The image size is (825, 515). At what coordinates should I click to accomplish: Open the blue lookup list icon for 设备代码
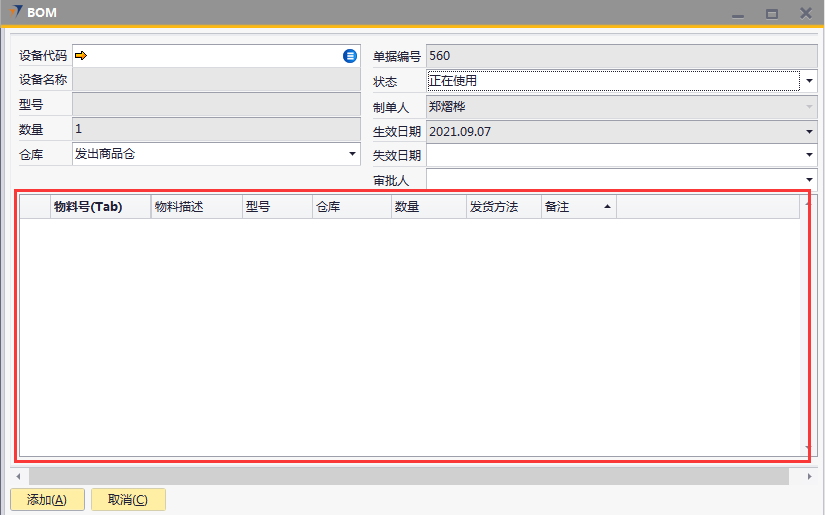pos(350,56)
